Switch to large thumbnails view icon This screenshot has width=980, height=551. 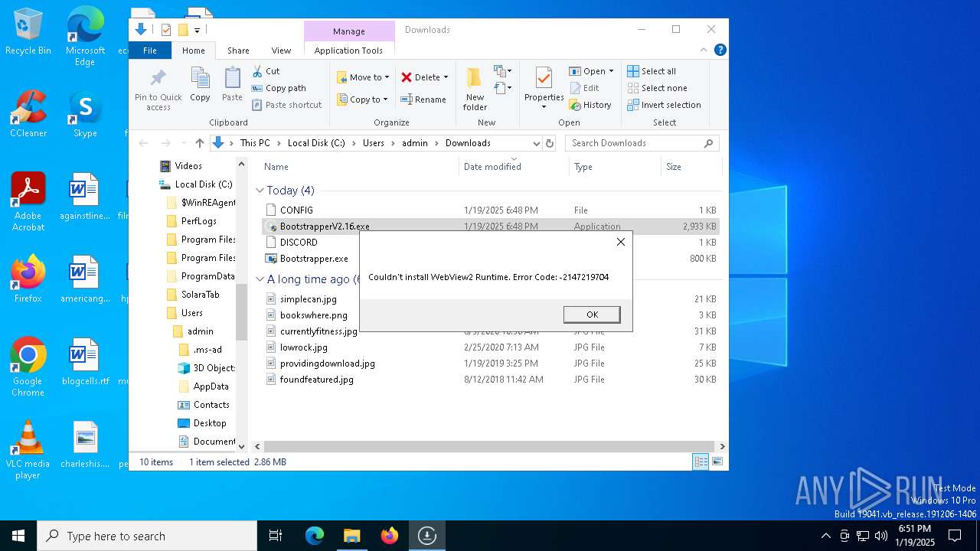coord(717,461)
